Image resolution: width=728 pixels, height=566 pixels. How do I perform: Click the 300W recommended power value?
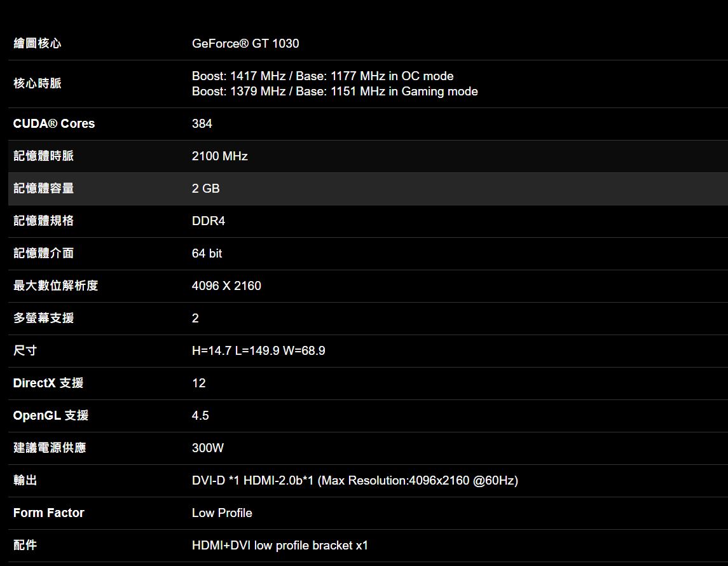208,448
